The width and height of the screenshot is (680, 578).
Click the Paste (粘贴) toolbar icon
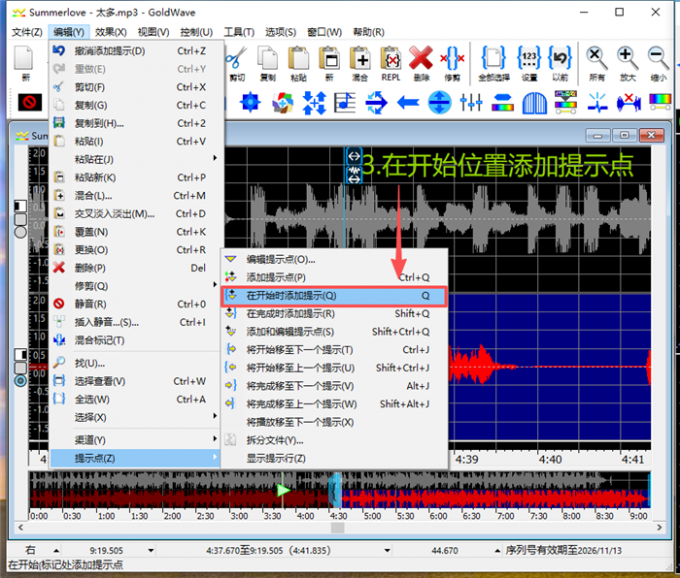point(298,60)
